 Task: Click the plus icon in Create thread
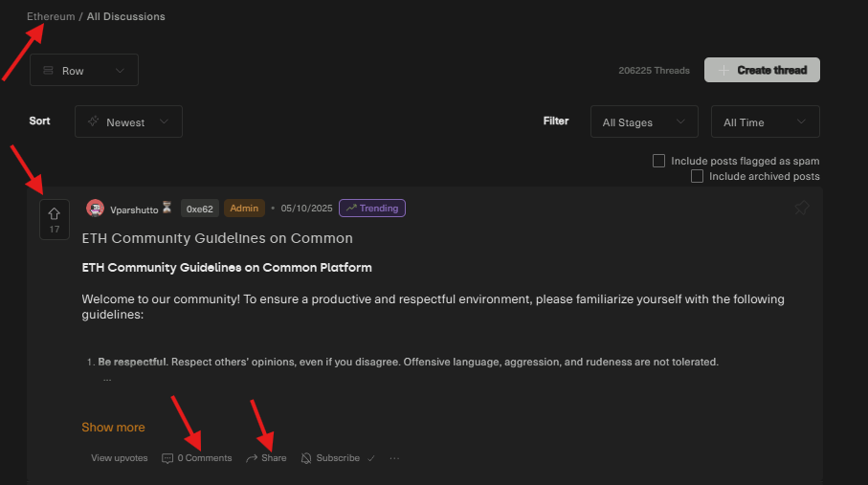[x=723, y=70]
